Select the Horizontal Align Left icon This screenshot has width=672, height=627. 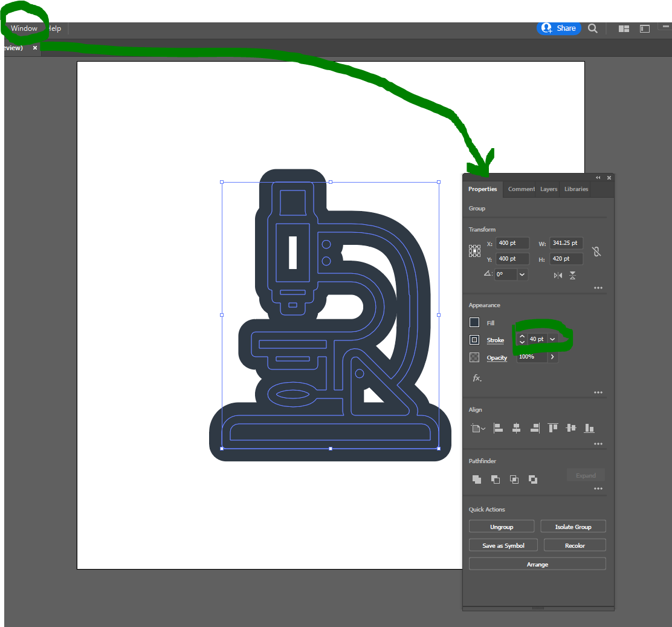498,428
